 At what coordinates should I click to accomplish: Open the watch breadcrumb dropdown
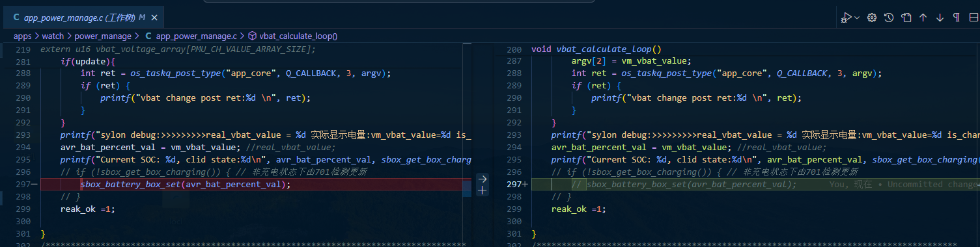pos(53,36)
